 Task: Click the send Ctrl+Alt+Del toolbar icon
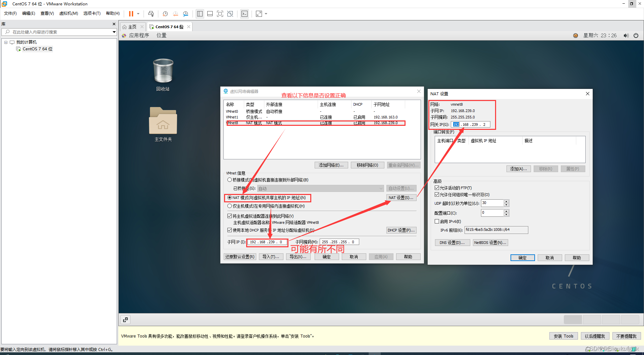click(x=151, y=14)
